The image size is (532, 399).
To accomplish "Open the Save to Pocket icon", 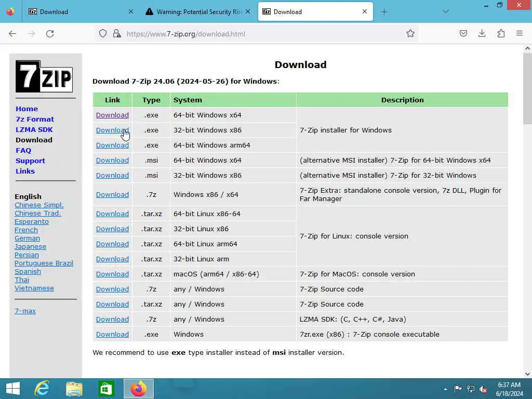I will [x=463, y=33].
